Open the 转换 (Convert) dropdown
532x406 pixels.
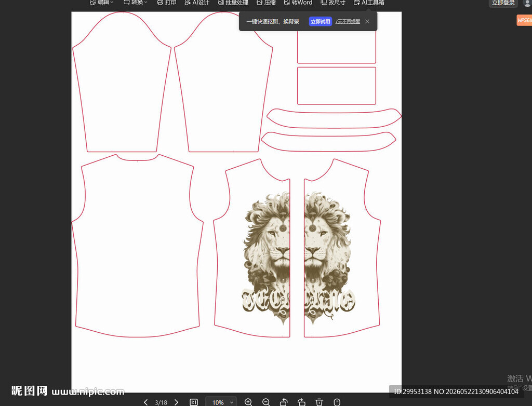(x=135, y=3)
